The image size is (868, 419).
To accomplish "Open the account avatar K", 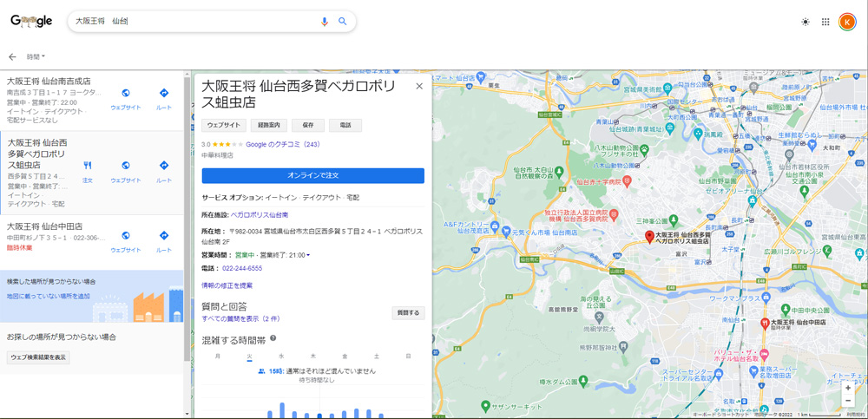I will pyautogui.click(x=846, y=22).
